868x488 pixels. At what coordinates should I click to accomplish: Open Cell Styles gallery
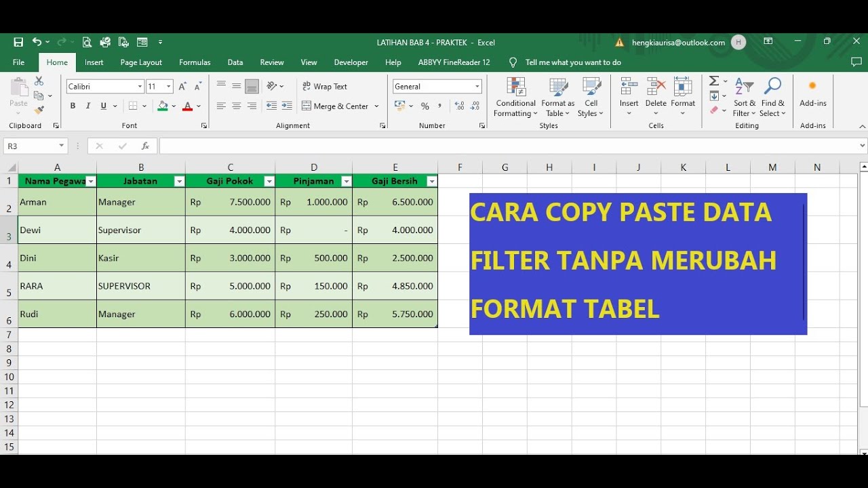[x=591, y=97]
